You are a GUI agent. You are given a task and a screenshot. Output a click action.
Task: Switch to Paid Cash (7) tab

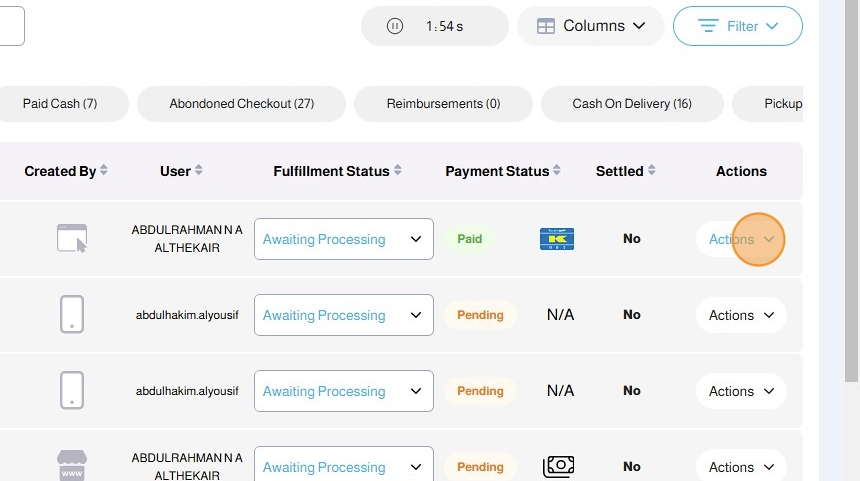60,104
